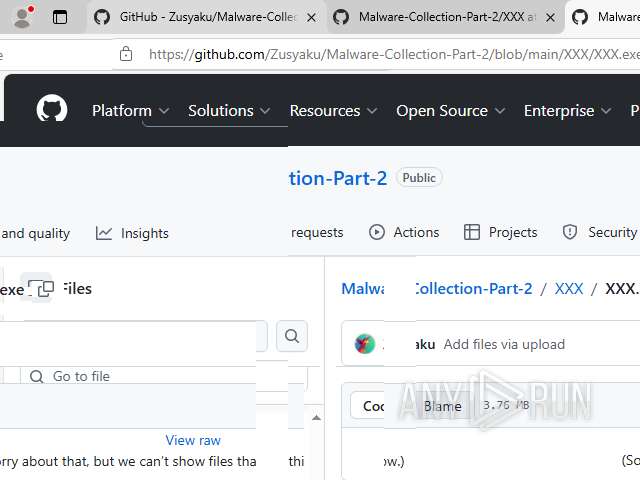Select the Blame view button
The width and height of the screenshot is (640, 480).
coord(442,406)
